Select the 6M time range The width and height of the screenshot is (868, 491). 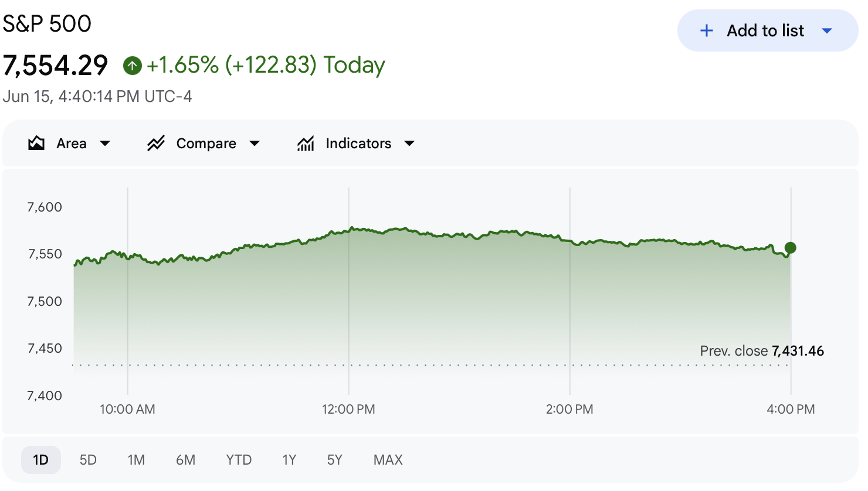[185, 460]
